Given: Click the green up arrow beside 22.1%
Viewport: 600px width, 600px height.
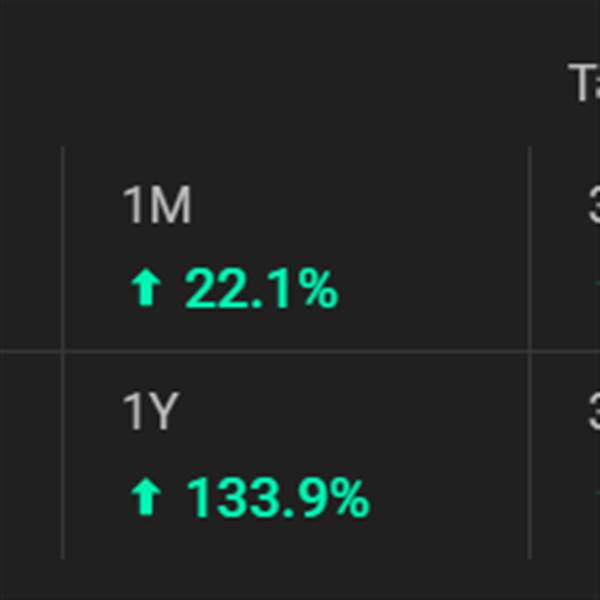Looking at the screenshot, I should pyautogui.click(x=146, y=291).
